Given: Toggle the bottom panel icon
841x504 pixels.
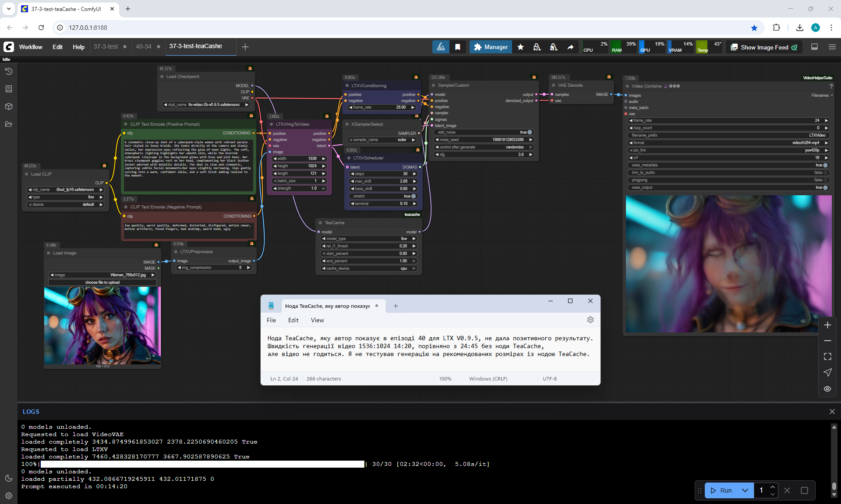Looking at the screenshot, I should [814, 47].
